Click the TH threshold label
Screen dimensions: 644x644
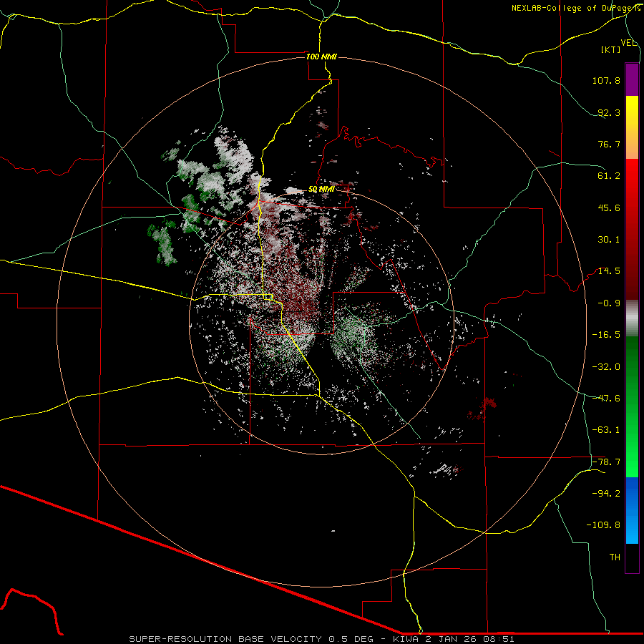point(615,557)
